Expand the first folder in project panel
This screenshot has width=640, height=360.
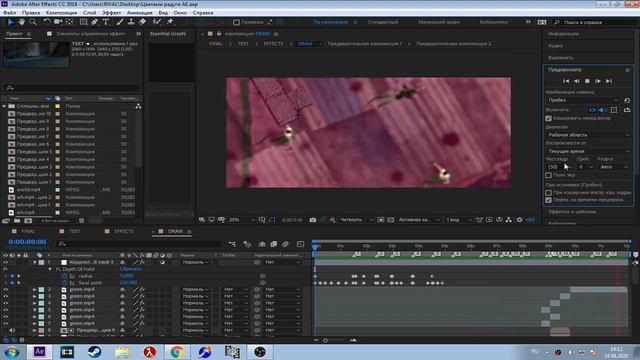(4, 106)
